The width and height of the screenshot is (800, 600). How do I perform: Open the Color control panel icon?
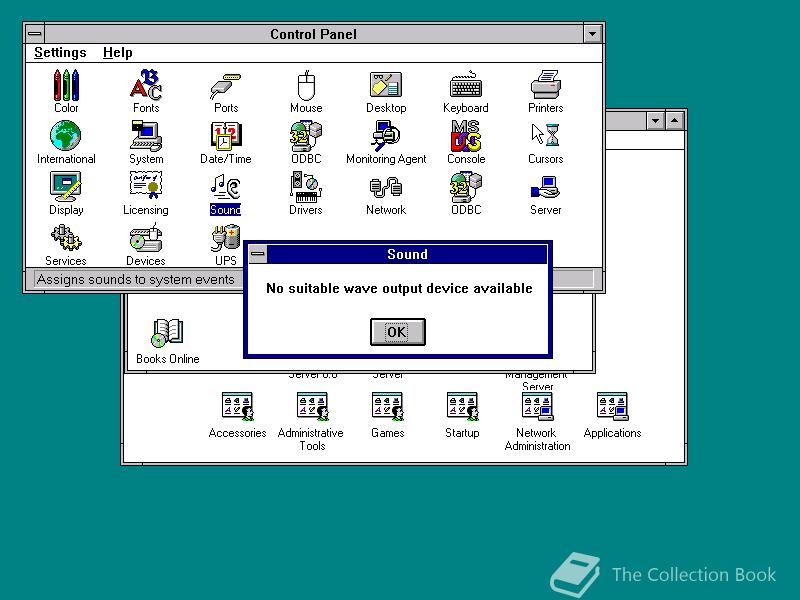click(x=66, y=91)
